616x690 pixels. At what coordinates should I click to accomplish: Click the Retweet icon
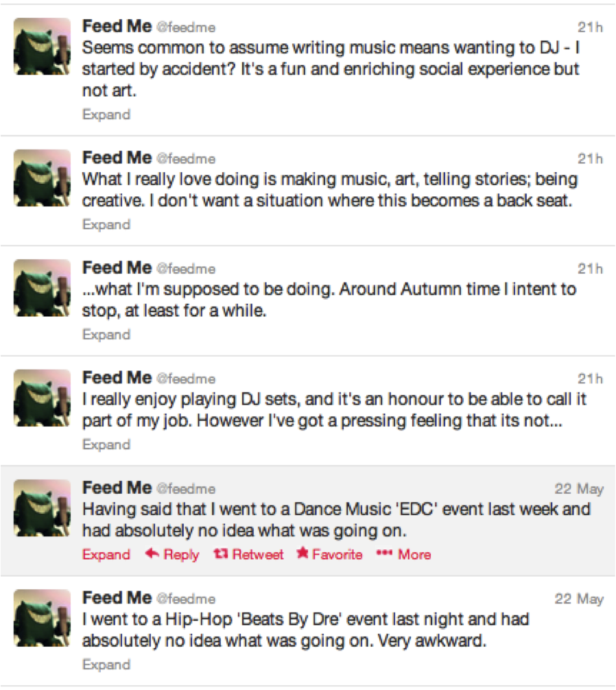pos(221,554)
